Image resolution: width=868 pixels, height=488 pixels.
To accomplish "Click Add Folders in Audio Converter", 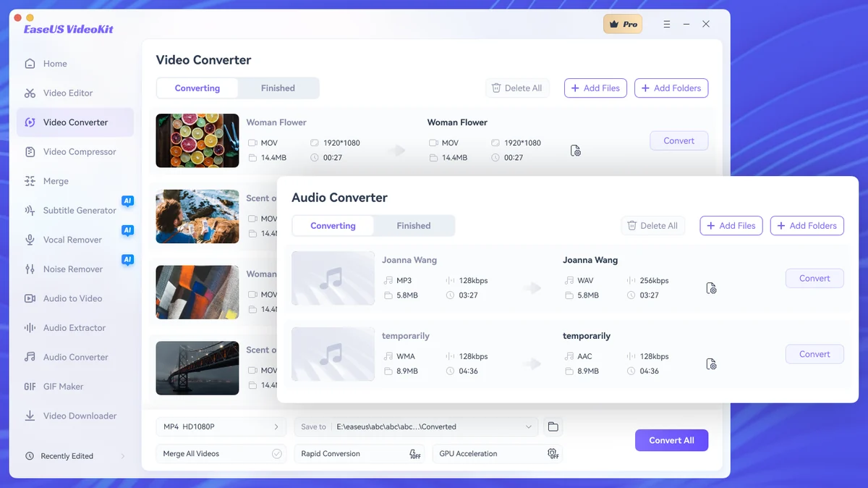I will tap(807, 226).
